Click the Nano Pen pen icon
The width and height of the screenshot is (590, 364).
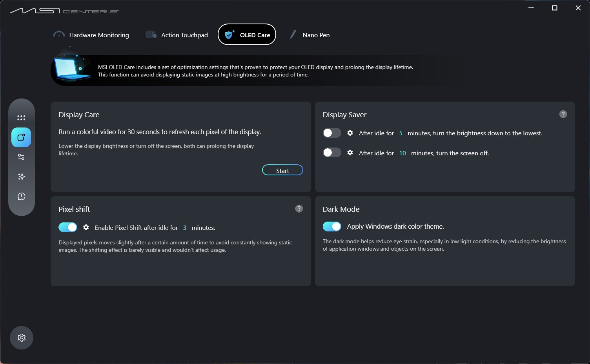coord(293,35)
